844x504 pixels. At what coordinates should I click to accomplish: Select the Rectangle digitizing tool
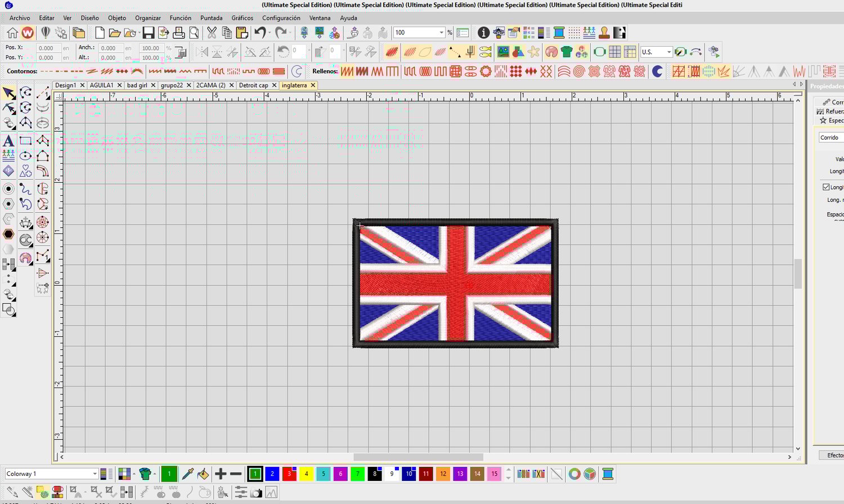point(25,141)
